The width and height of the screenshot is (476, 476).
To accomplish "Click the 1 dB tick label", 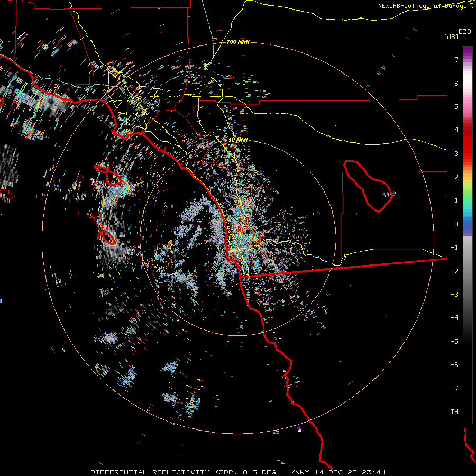I will click(x=456, y=200).
